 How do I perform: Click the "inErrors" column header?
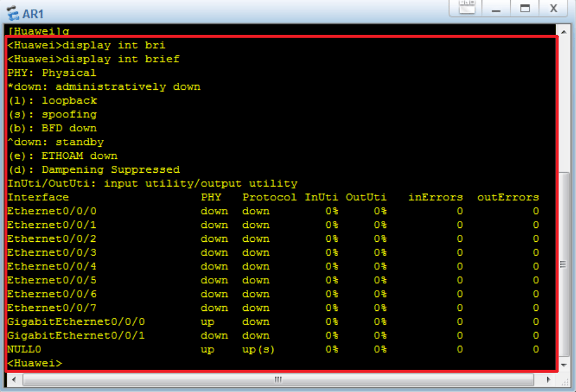435,197
